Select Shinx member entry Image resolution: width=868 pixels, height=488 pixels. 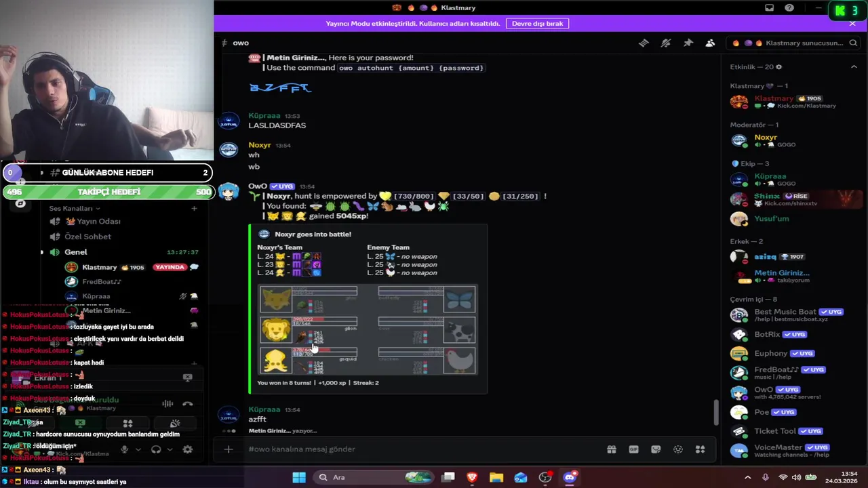pyautogui.click(x=793, y=199)
